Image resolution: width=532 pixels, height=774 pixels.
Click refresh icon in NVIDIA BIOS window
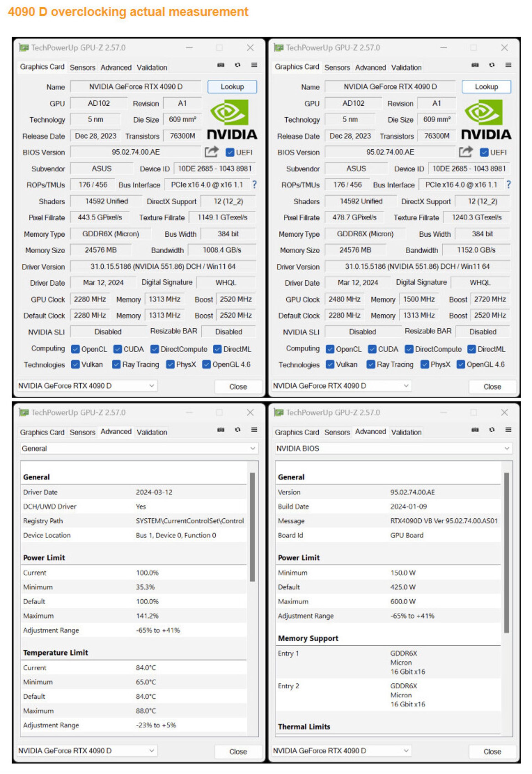click(492, 430)
